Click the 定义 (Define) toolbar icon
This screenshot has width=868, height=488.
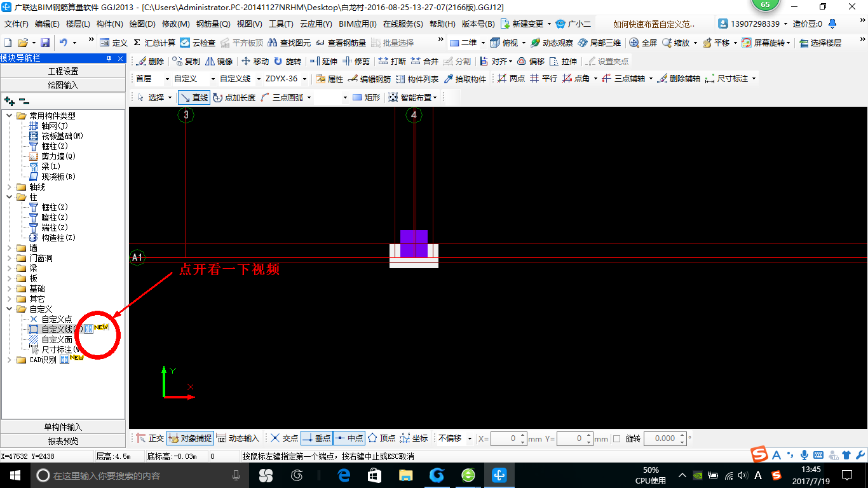(x=114, y=43)
